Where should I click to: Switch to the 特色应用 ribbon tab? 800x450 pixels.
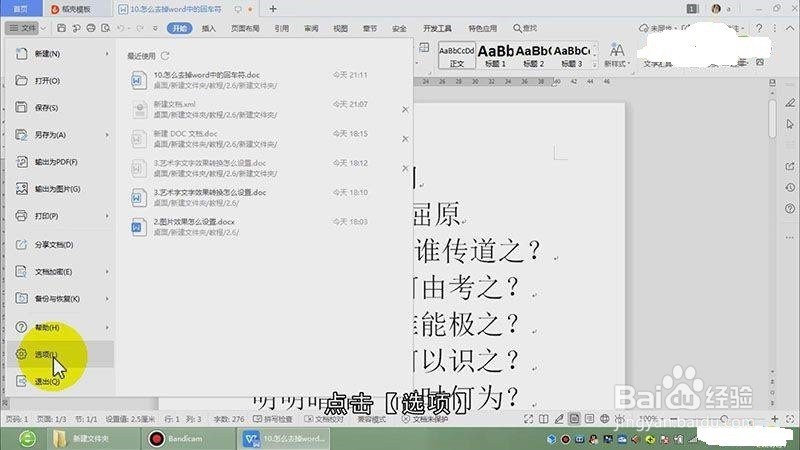[x=483, y=28]
